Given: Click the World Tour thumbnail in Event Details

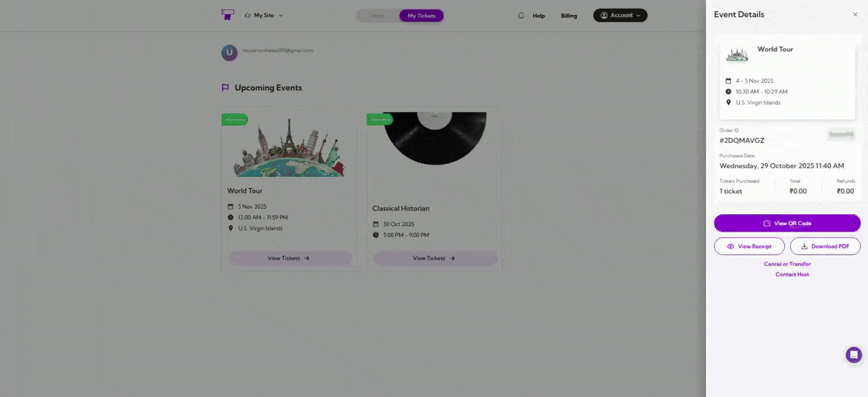Looking at the screenshot, I should (x=737, y=55).
